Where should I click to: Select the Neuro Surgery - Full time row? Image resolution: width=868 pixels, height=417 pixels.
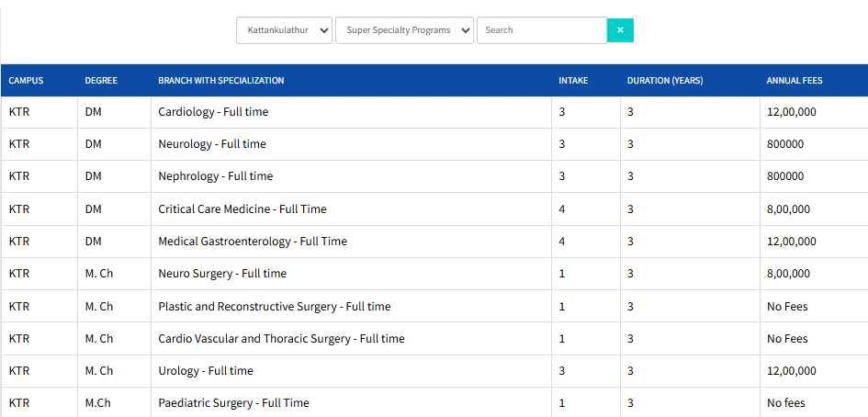222,274
